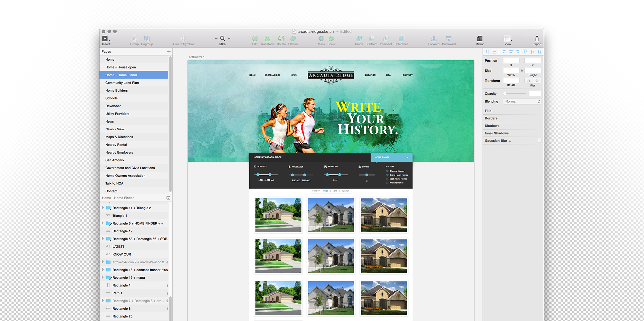Click the Create Symbol icon
Screen dimensions: 644x321
point(183,38)
